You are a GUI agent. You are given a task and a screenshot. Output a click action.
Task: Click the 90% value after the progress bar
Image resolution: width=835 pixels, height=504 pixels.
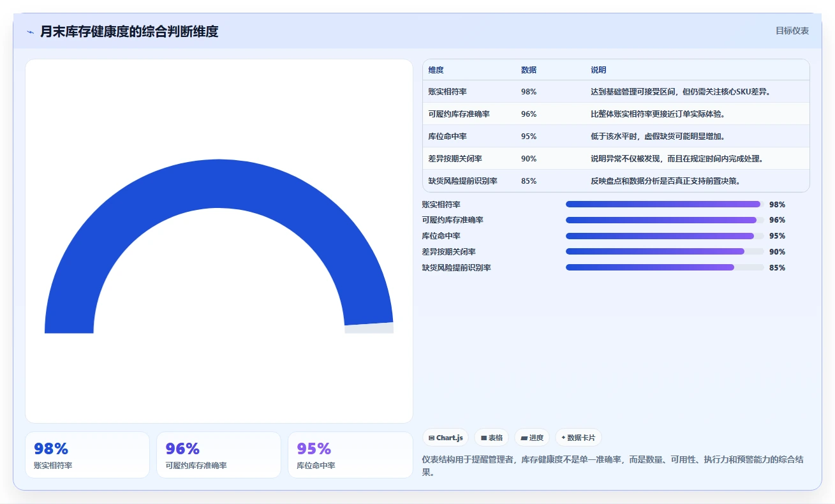tap(777, 252)
